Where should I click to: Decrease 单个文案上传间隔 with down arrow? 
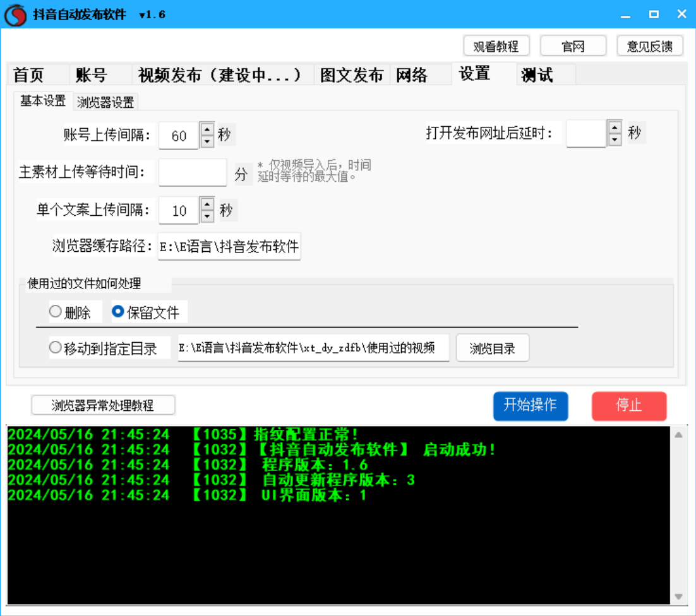[x=207, y=216]
